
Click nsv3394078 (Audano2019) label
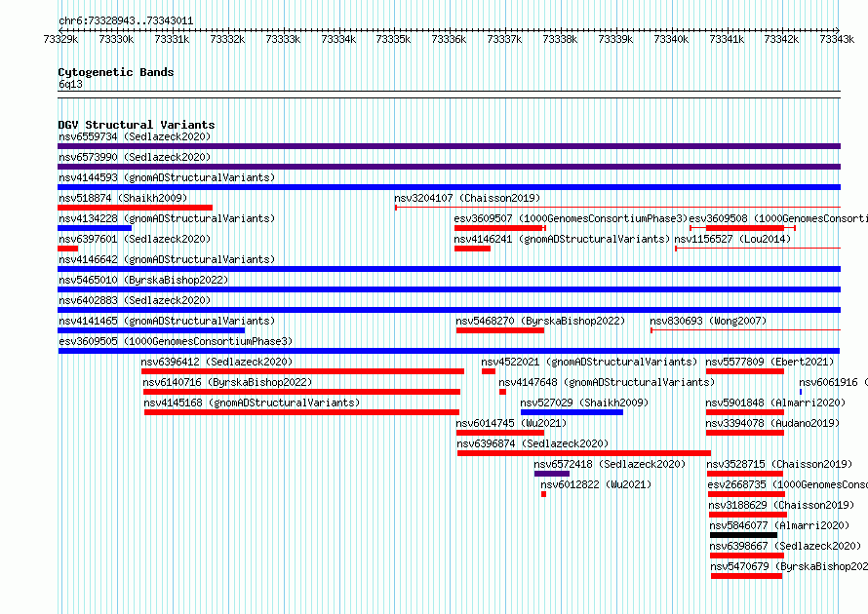pos(772,423)
